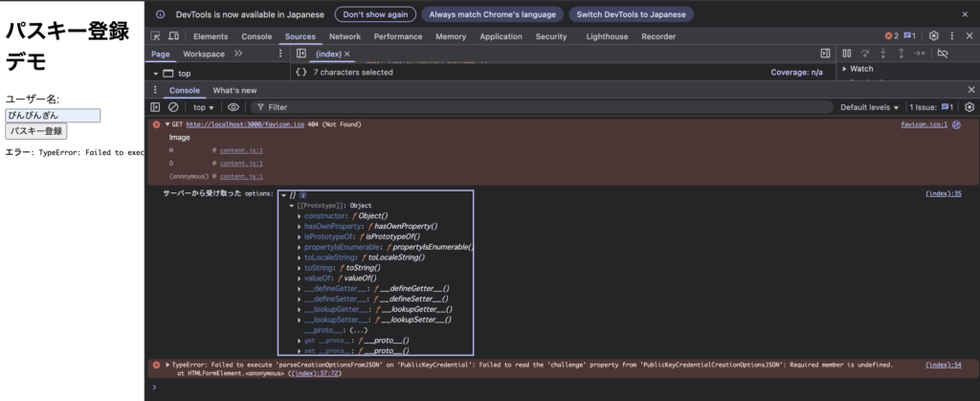Switch to the Network tab
980x401 pixels.
click(345, 36)
